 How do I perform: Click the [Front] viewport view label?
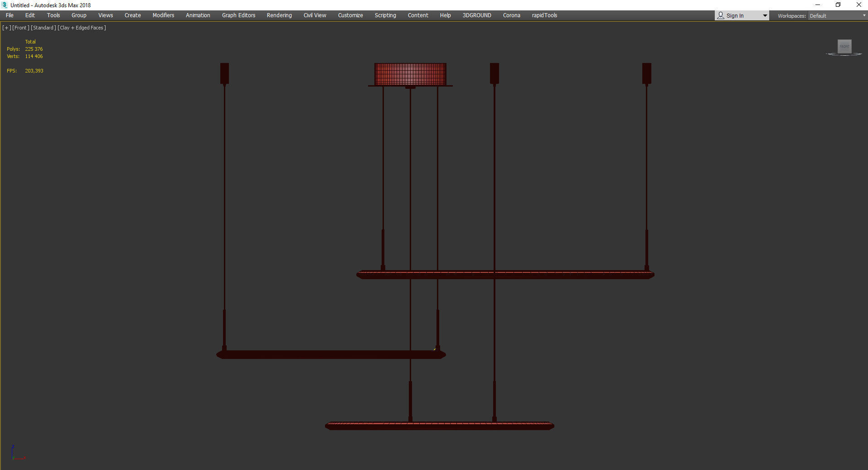pyautogui.click(x=21, y=28)
